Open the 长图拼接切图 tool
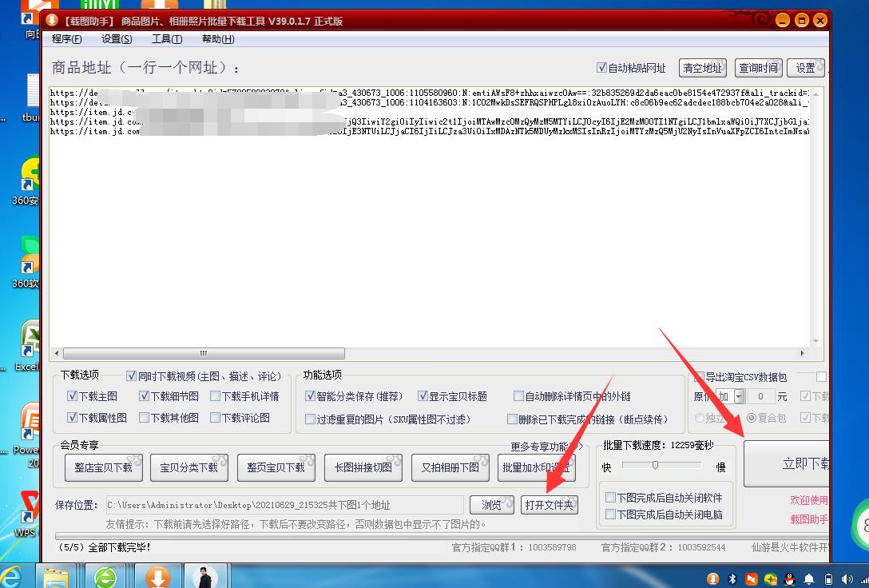This screenshot has height=588, width=869. click(x=363, y=469)
